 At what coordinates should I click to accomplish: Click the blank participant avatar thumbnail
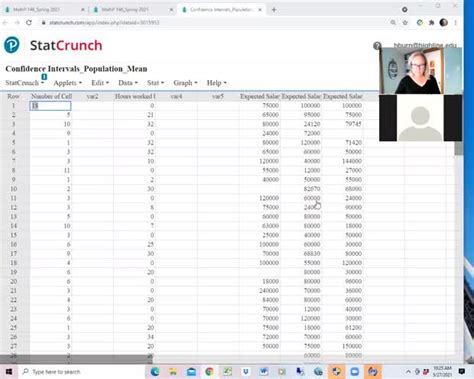pyautogui.click(x=421, y=118)
